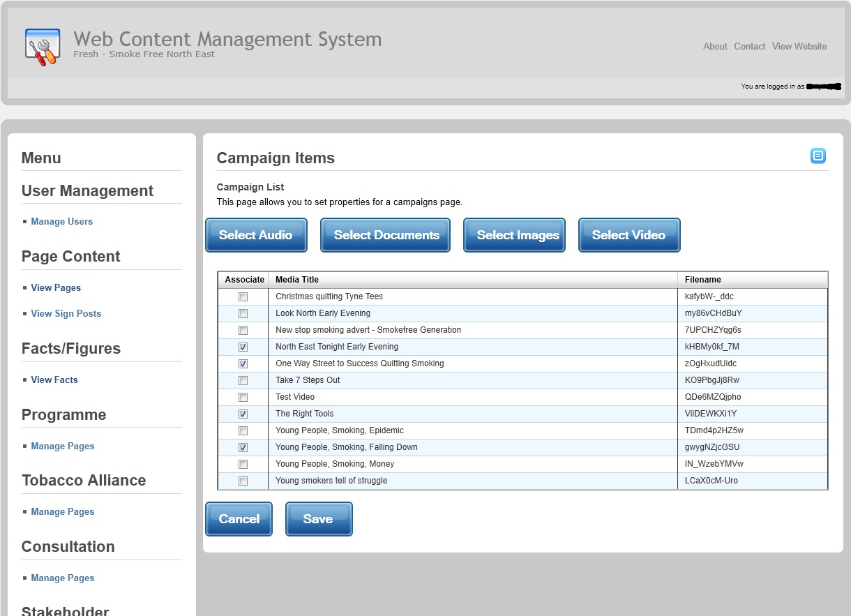Click The Right Tools title text
The width and height of the screenshot is (851, 616).
pos(305,414)
